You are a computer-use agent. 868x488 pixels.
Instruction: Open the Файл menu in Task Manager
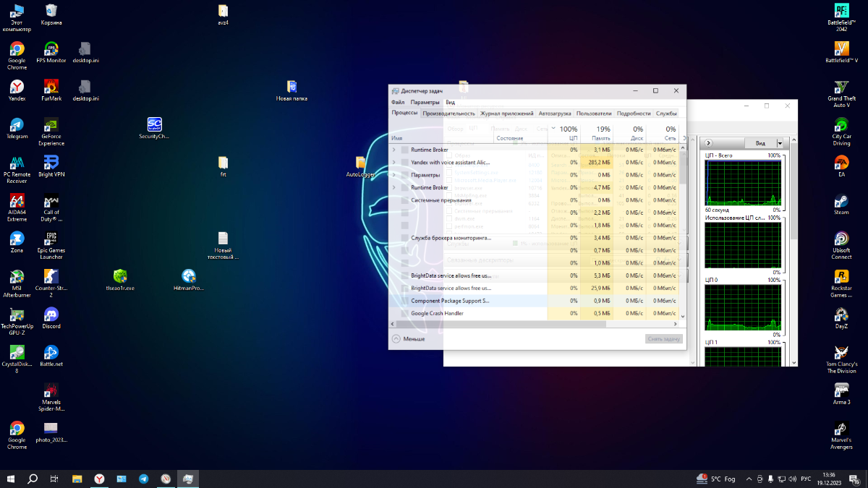click(x=398, y=103)
